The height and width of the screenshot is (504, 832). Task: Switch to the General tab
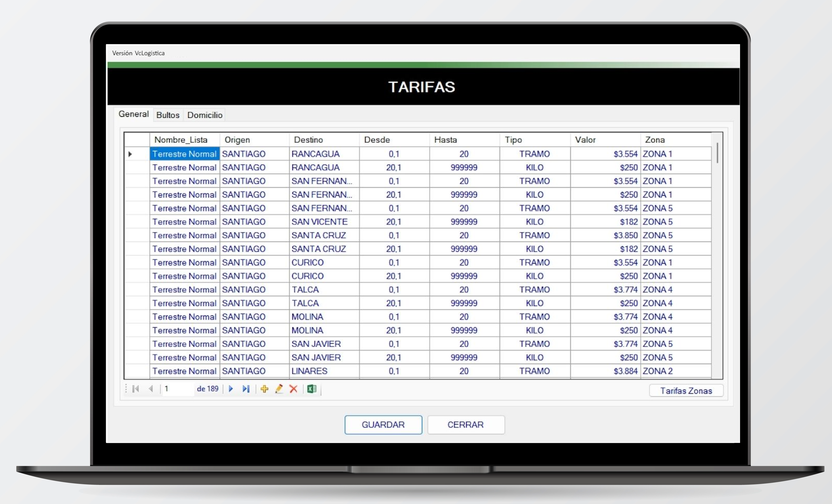pyautogui.click(x=134, y=114)
